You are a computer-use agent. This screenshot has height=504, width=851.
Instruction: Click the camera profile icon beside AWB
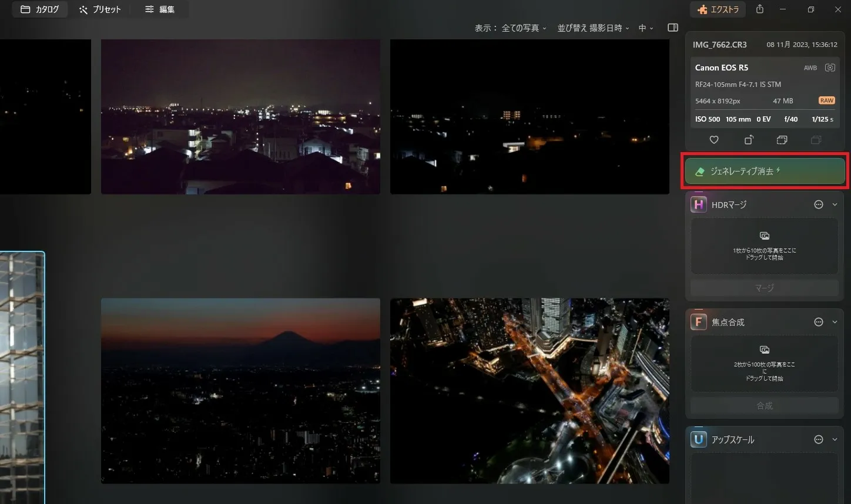click(829, 68)
